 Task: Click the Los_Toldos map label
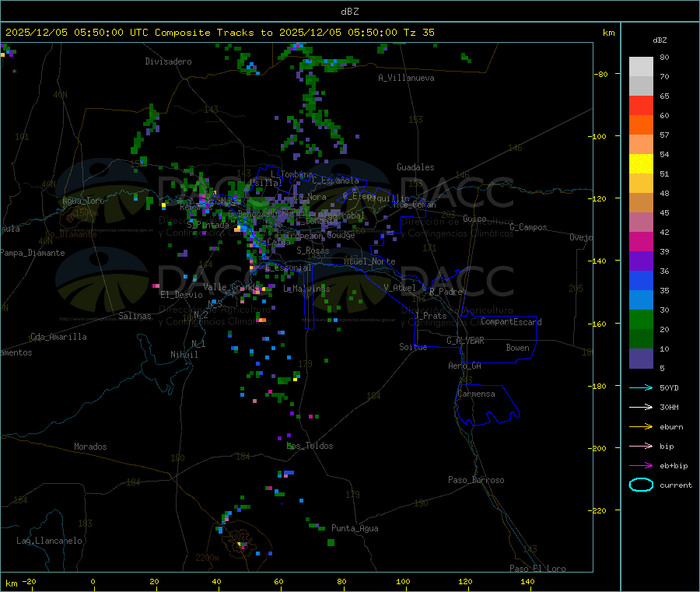point(310,446)
